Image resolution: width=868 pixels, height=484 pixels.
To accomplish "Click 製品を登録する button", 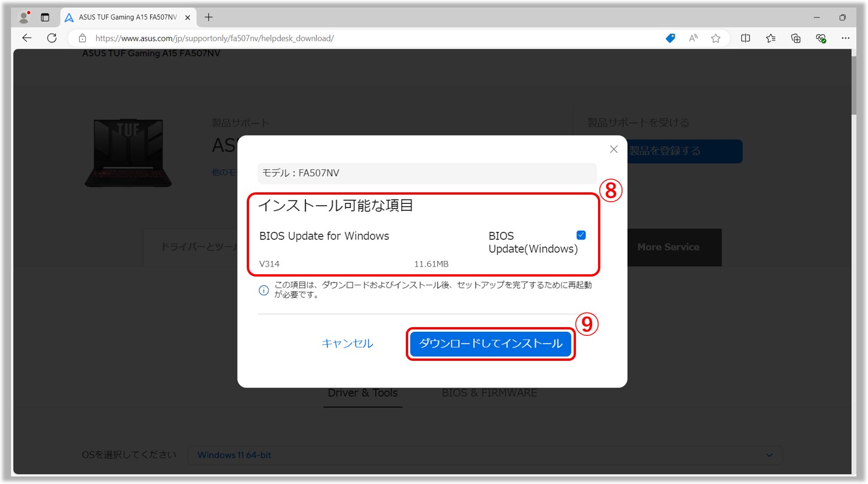I will (x=685, y=151).
